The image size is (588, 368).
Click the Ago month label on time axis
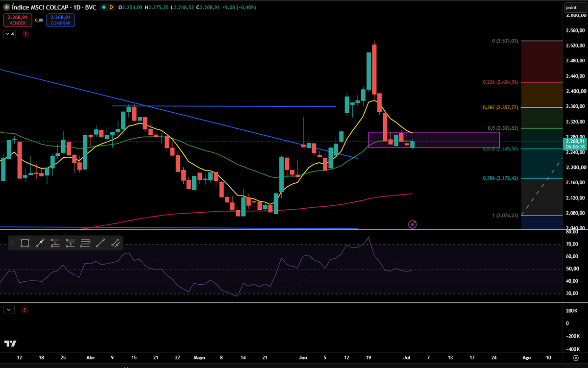[x=526, y=358]
